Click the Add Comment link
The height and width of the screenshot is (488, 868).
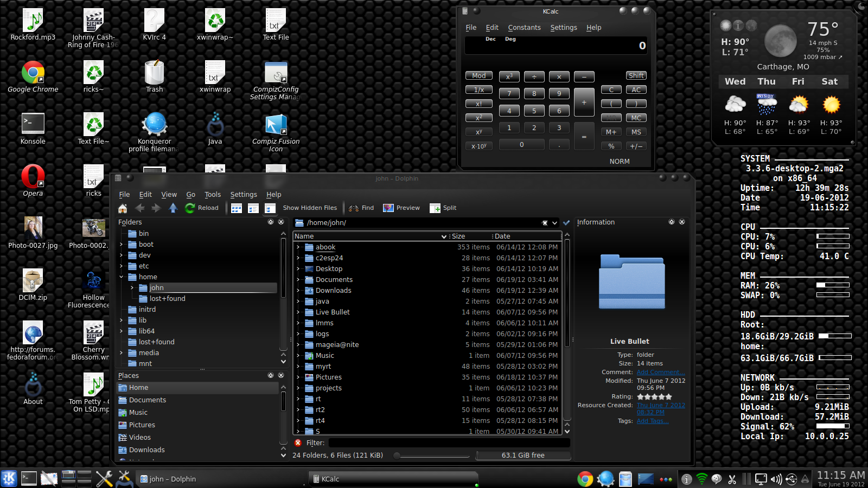(x=660, y=373)
